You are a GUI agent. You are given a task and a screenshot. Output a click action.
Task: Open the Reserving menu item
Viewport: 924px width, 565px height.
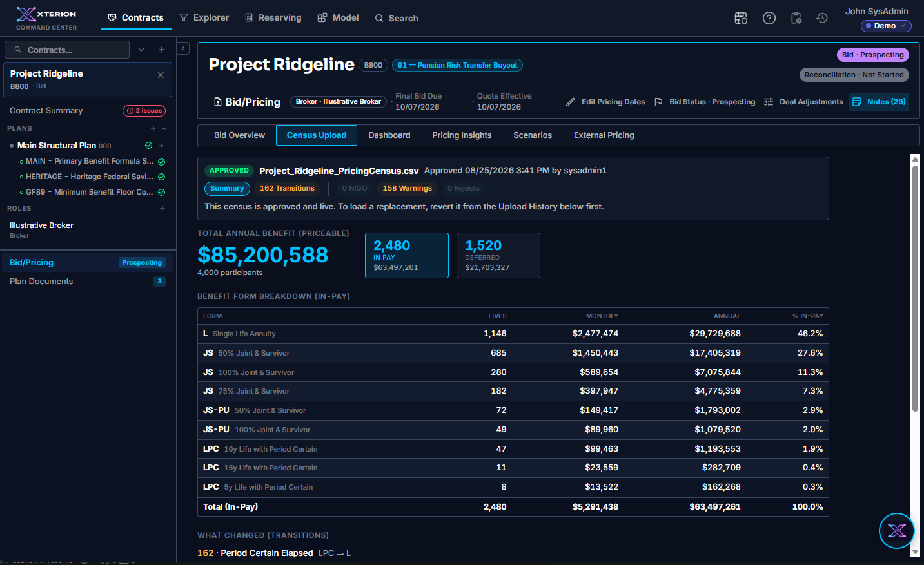273,18
